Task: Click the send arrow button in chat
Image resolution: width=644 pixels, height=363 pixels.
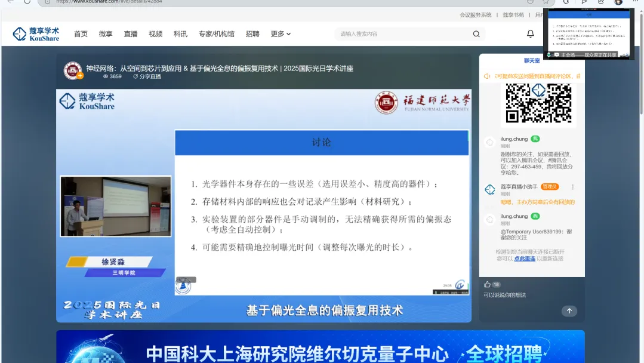Action: click(569, 311)
